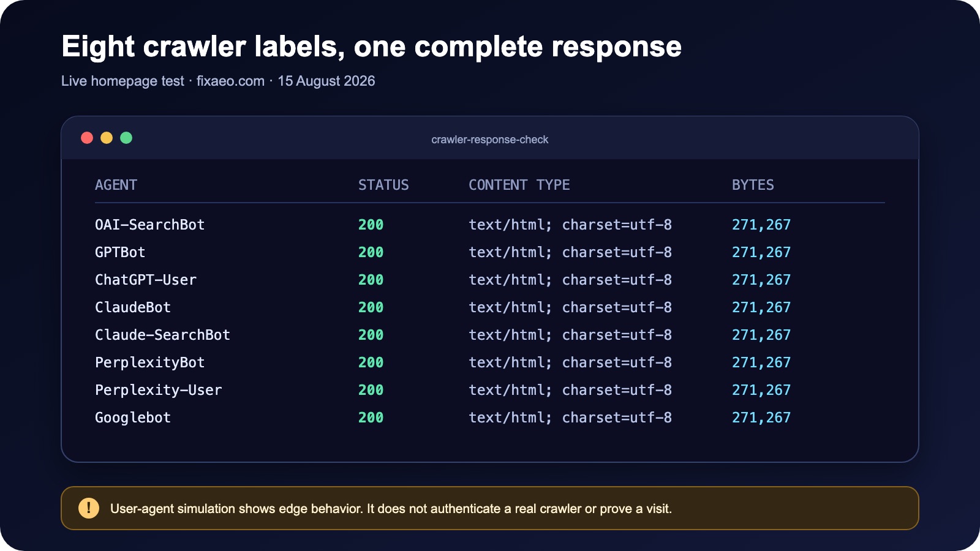This screenshot has height=551, width=980.
Task: Select the Googlebot agent name
Action: [x=133, y=418]
